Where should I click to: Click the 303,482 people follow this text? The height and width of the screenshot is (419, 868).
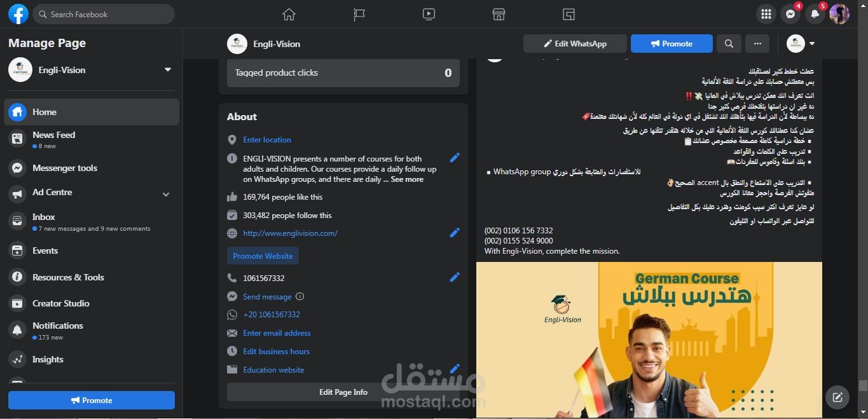[x=287, y=216]
